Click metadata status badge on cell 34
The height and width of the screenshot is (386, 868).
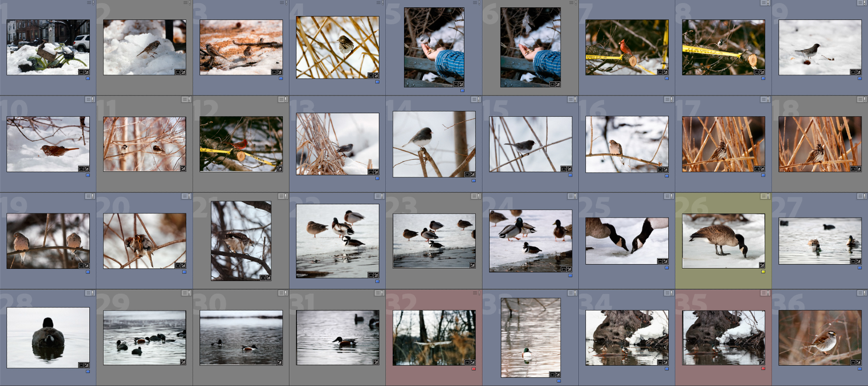(668, 293)
